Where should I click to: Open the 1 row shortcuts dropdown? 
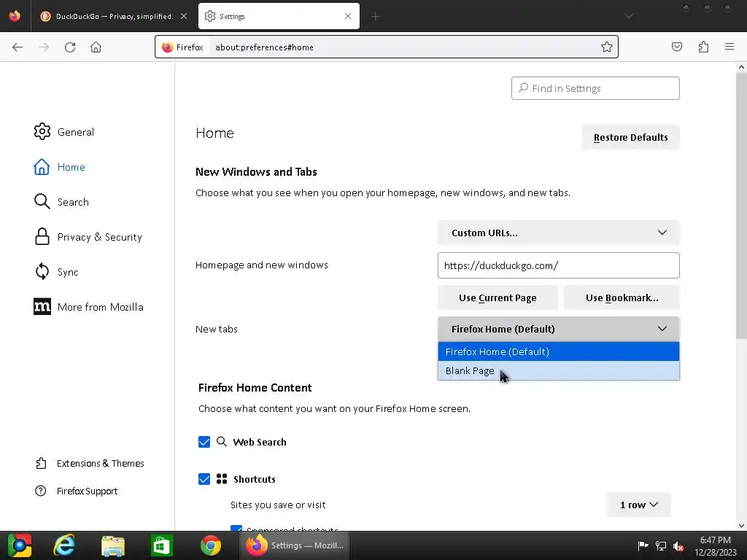pos(639,505)
